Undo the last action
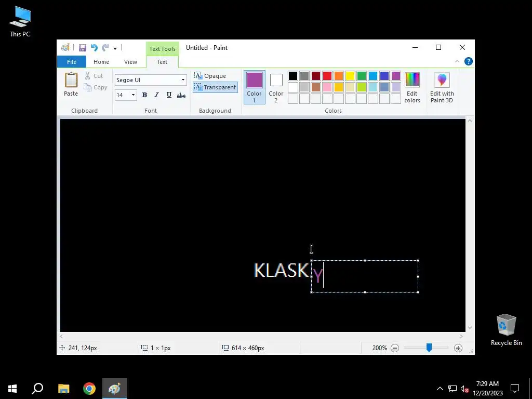 click(x=94, y=47)
